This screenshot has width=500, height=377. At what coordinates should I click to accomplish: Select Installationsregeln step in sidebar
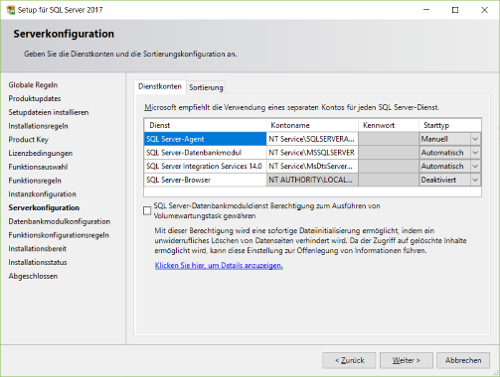pyautogui.click(x=38, y=126)
